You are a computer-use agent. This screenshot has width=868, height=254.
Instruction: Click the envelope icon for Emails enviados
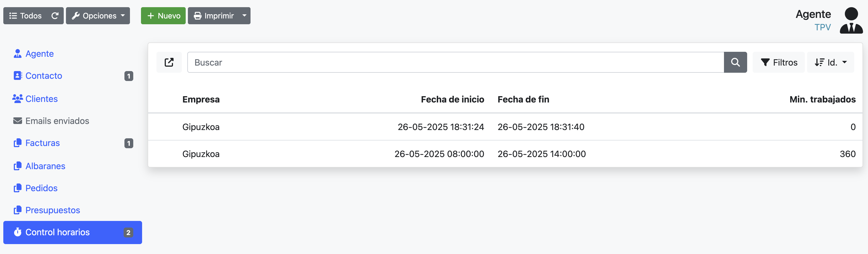(18, 121)
